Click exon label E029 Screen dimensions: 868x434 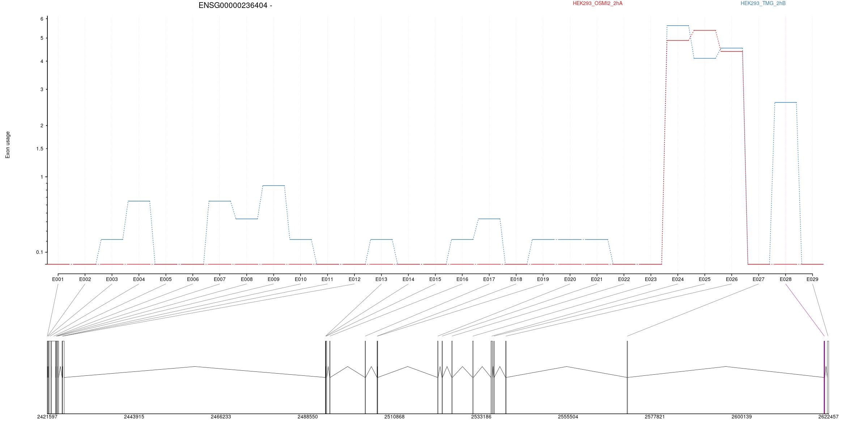(x=812, y=279)
